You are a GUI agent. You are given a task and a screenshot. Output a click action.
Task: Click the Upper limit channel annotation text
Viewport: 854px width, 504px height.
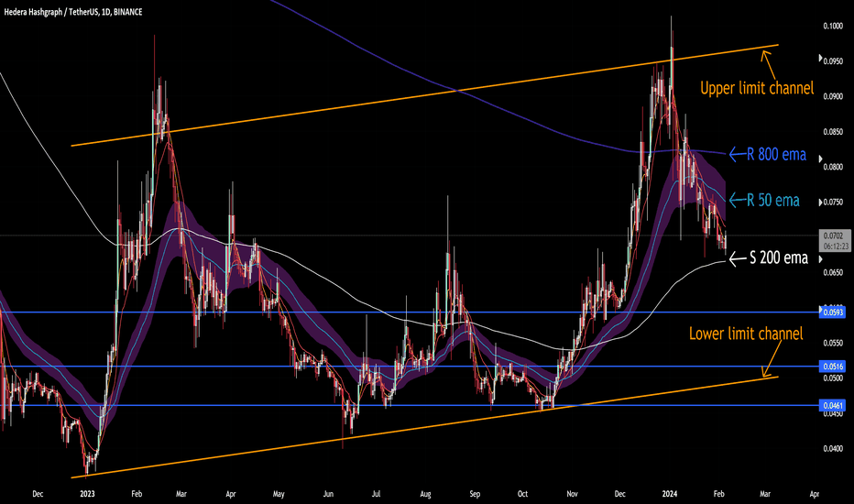point(757,88)
